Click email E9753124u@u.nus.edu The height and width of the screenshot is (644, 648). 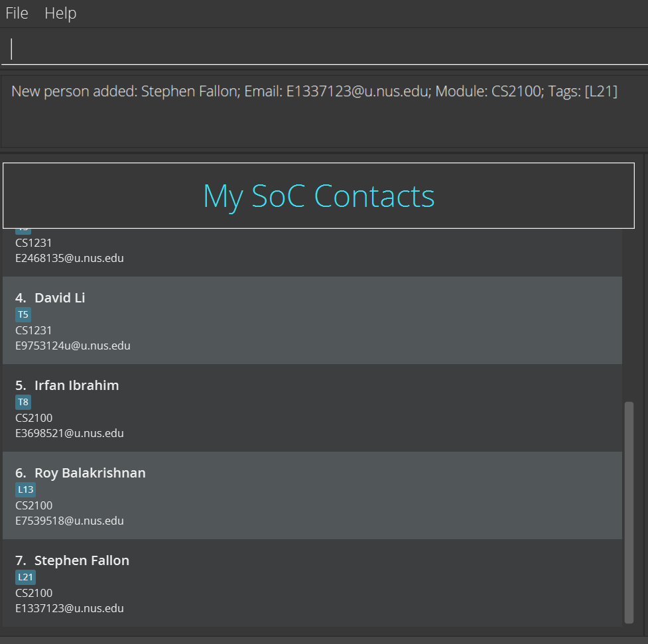pyautogui.click(x=73, y=346)
